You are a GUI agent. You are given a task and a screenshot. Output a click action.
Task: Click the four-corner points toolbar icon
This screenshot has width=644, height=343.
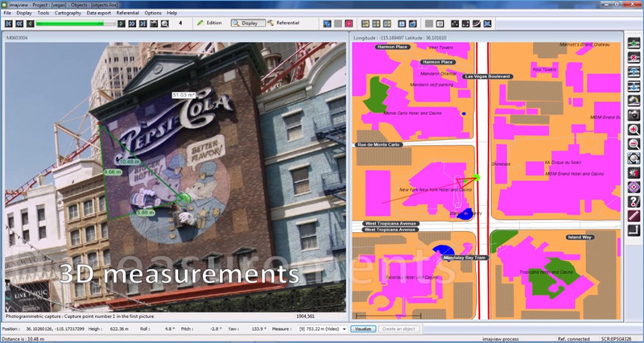point(465,23)
